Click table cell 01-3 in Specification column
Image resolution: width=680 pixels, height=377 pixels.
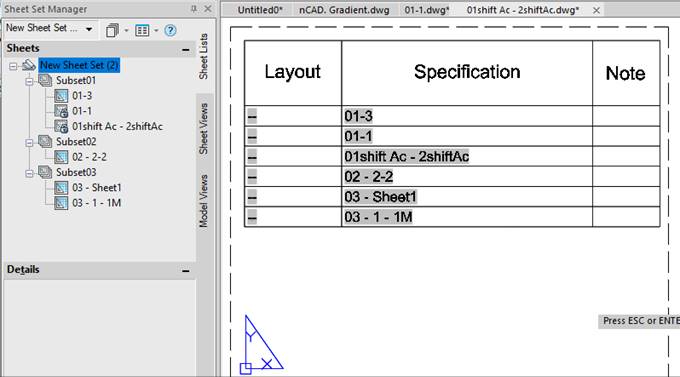pos(467,116)
